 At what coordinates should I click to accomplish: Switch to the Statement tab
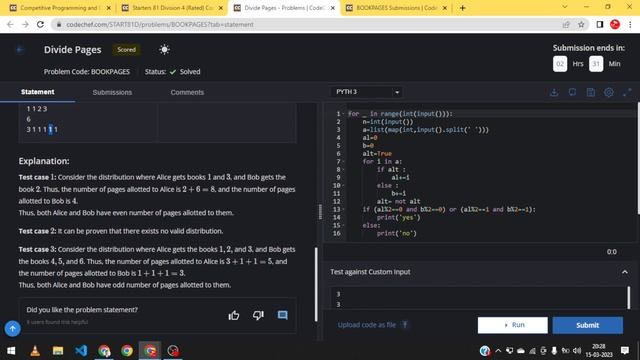(x=38, y=92)
